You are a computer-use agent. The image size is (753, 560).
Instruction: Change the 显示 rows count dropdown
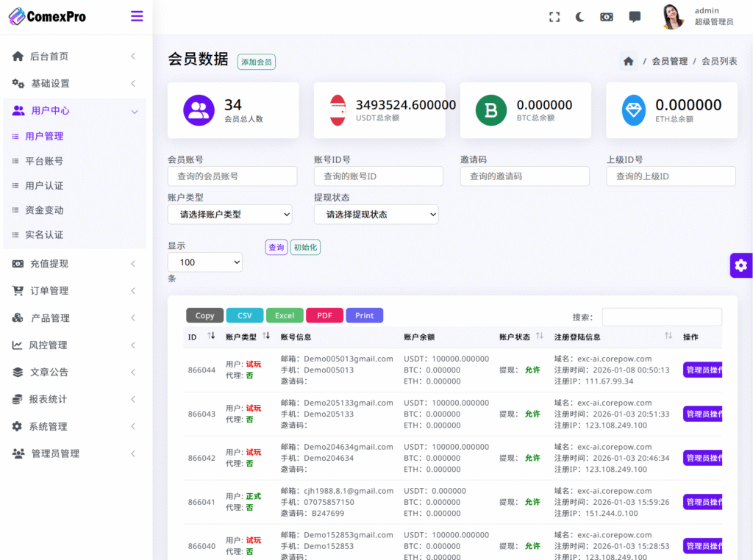[204, 262]
